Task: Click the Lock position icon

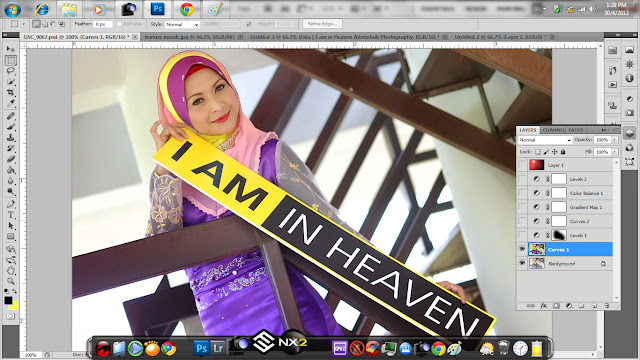Action: (x=554, y=152)
